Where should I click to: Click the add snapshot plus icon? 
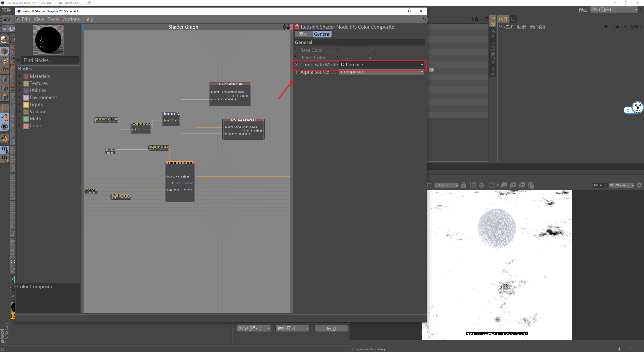coord(513,185)
